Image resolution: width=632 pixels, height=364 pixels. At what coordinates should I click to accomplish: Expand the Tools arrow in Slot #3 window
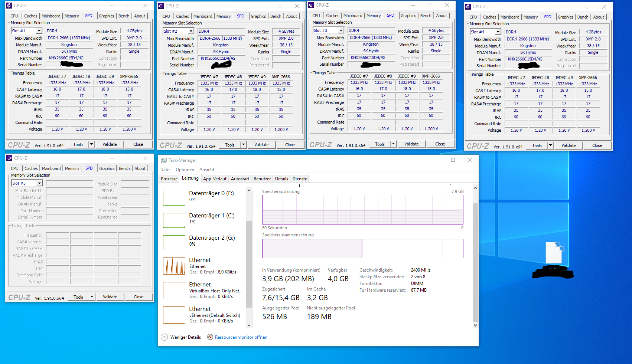(393, 144)
